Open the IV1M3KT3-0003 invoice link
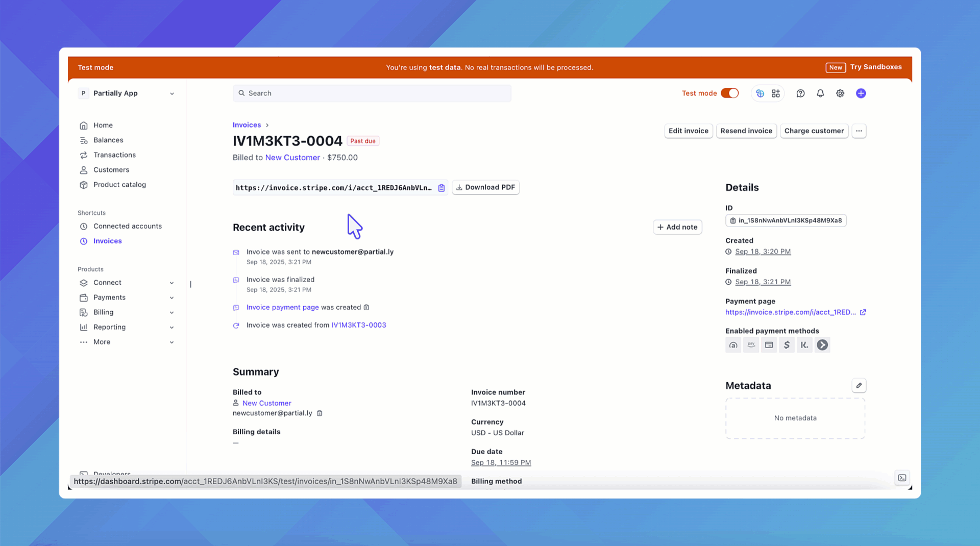Screen dimensions: 980x546 pyautogui.click(x=358, y=325)
